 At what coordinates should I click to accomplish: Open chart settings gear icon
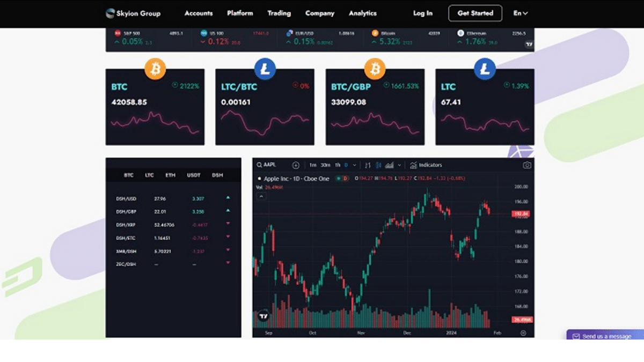(x=523, y=333)
